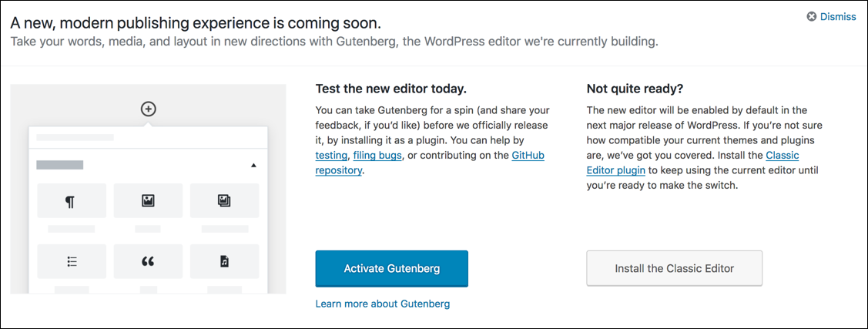Click the gray block category label bar
This screenshot has width=868, height=329.
pos(60,165)
